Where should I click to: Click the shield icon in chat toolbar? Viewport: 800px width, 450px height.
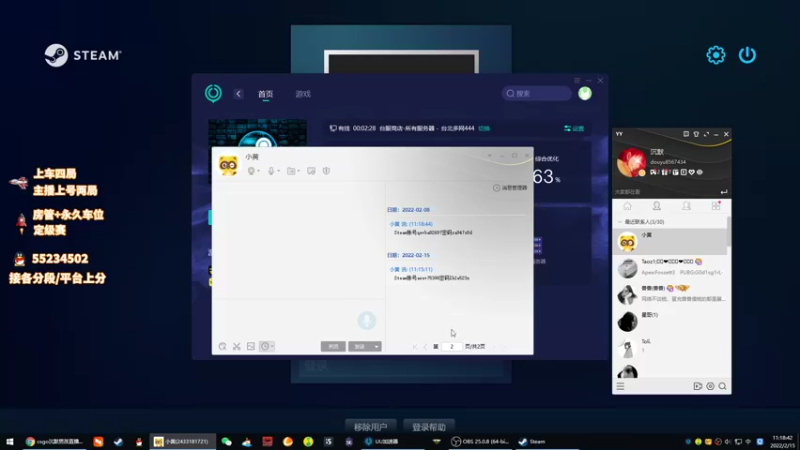pos(327,171)
